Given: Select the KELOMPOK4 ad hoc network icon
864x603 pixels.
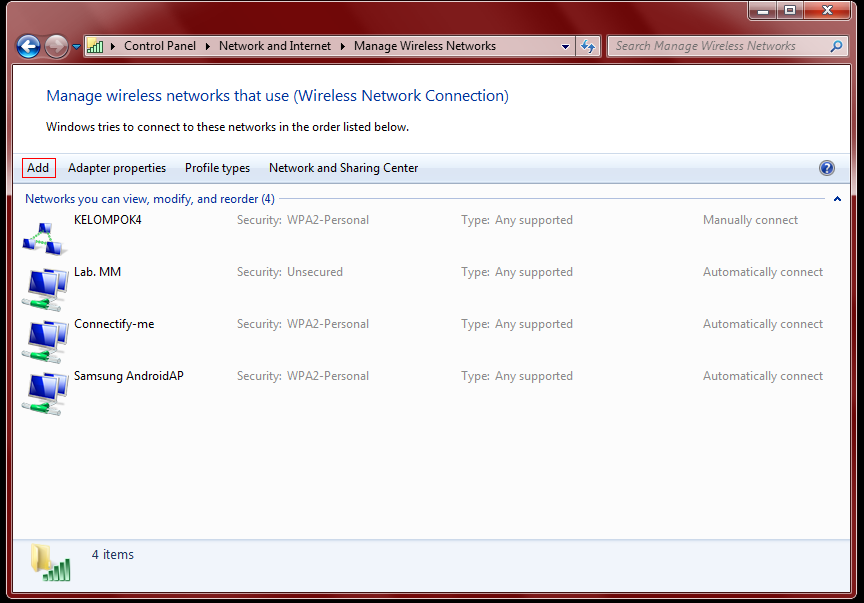Looking at the screenshot, I should click(x=45, y=239).
